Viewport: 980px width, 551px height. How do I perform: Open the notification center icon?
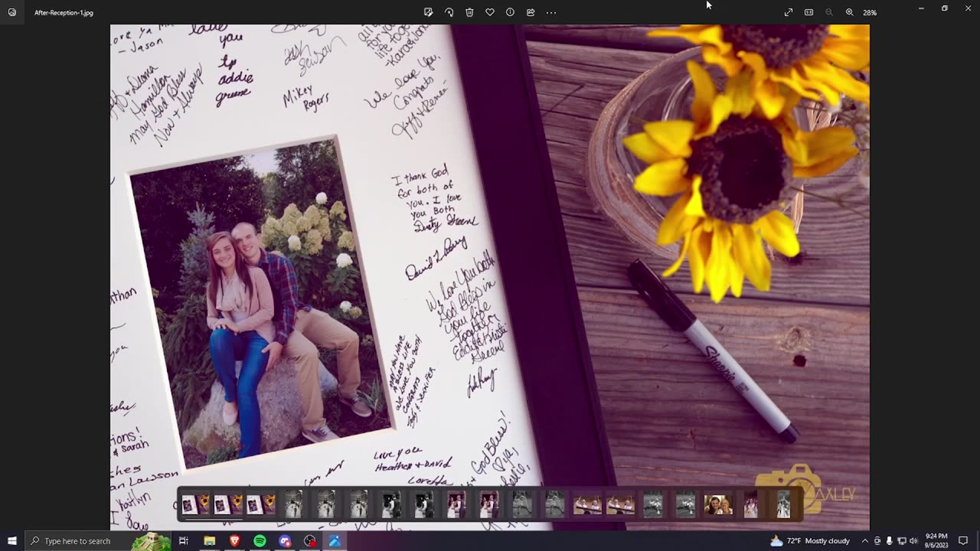pos(963,541)
